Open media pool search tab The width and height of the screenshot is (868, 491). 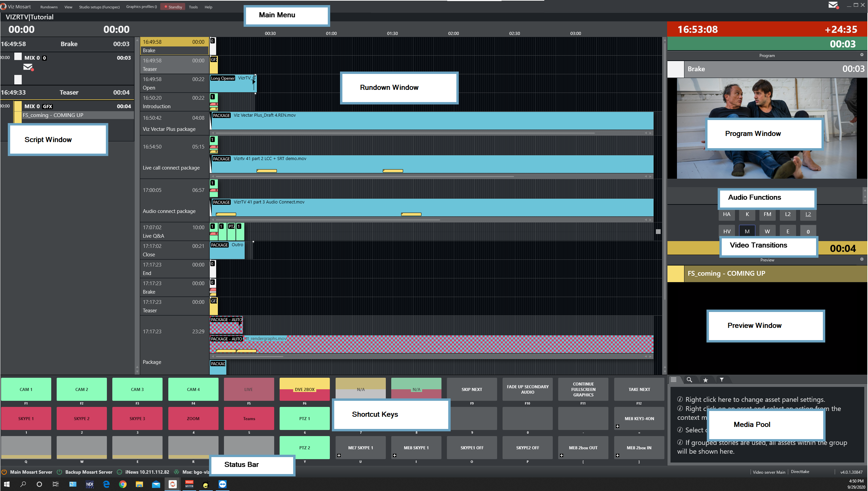[689, 380]
